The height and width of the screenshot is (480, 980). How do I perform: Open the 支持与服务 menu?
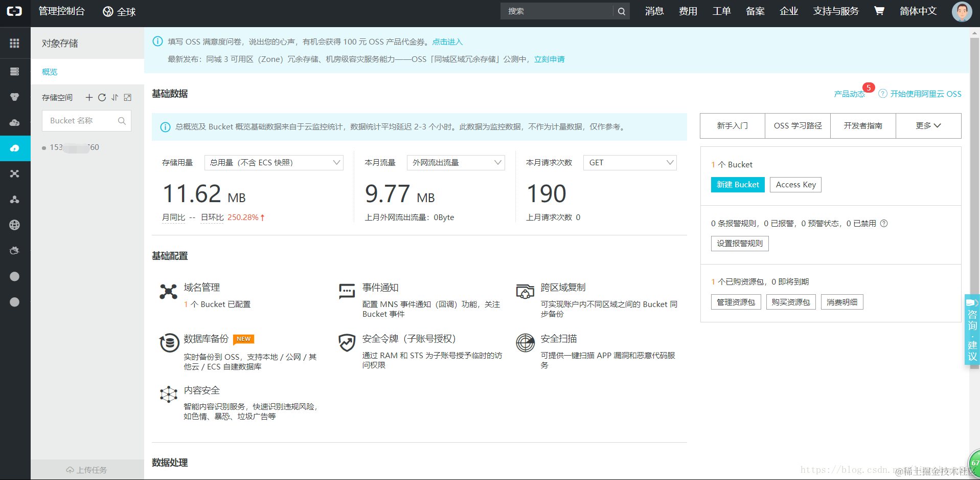pos(836,11)
